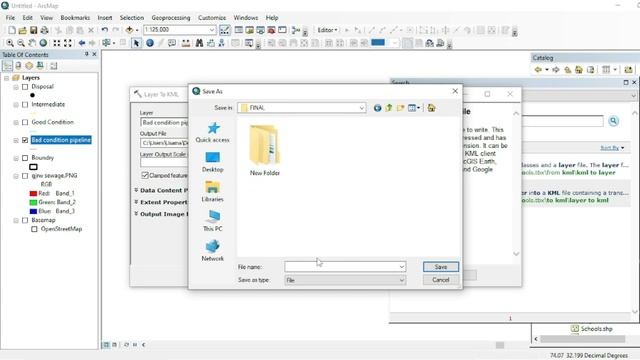Select the Measure tool icon
Viewport: 640px width, 360px height.
click(x=186, y=43)
